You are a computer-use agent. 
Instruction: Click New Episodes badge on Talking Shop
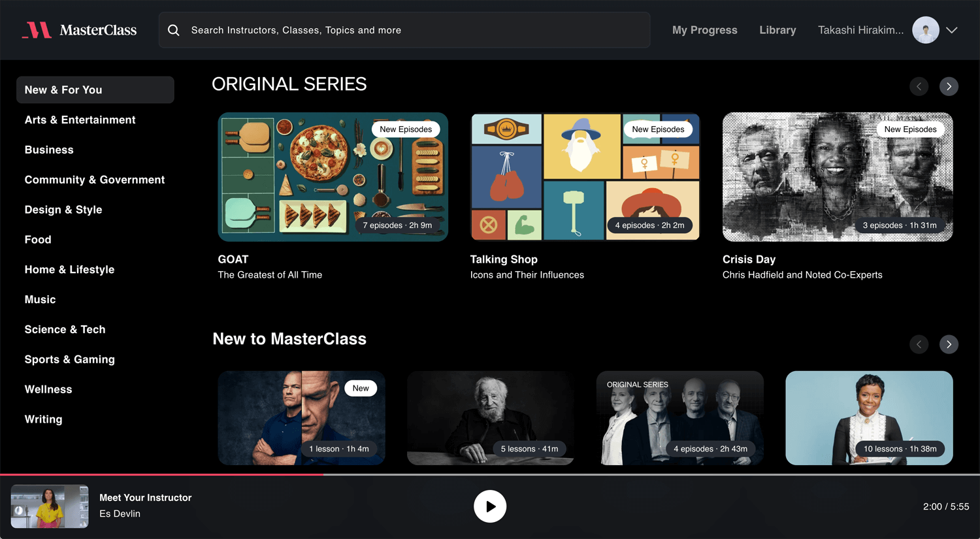point(658,129)
